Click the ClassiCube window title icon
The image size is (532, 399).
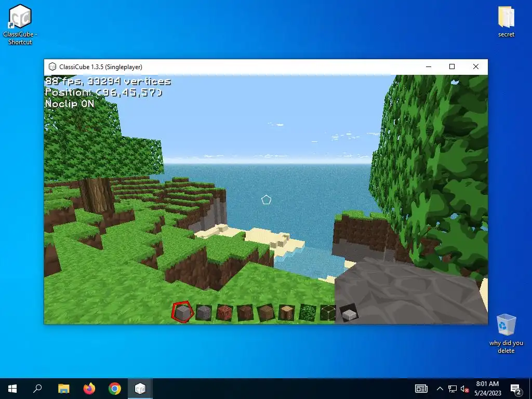(x=52, y=66)
